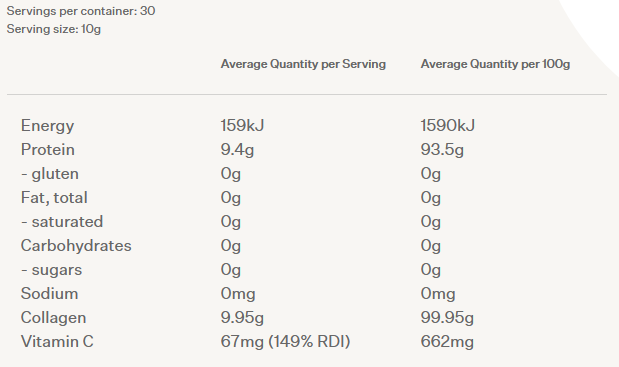
Task: Click the Carbohydrates row label
Action: point(76,246)
